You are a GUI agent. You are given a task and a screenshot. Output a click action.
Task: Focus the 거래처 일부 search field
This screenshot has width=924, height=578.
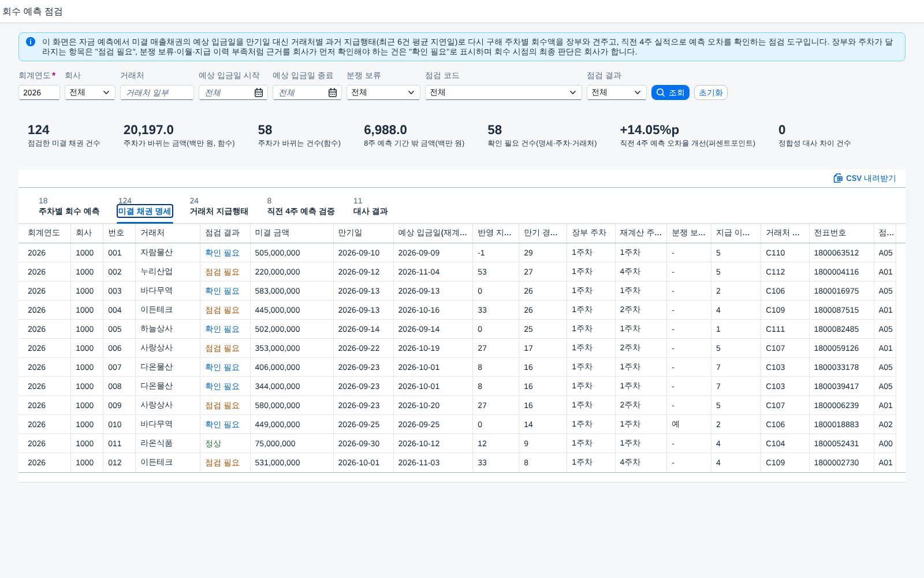tap(157, 92)
